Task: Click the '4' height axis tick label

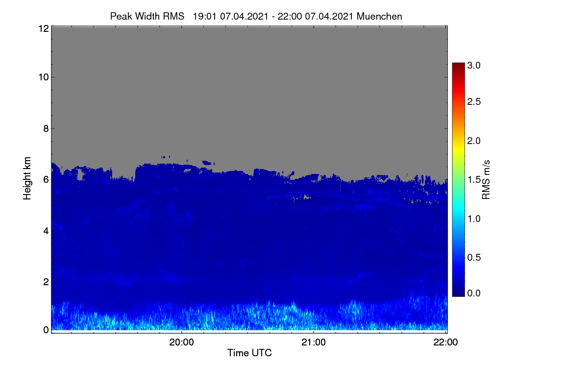Action: tap(45, 230)
